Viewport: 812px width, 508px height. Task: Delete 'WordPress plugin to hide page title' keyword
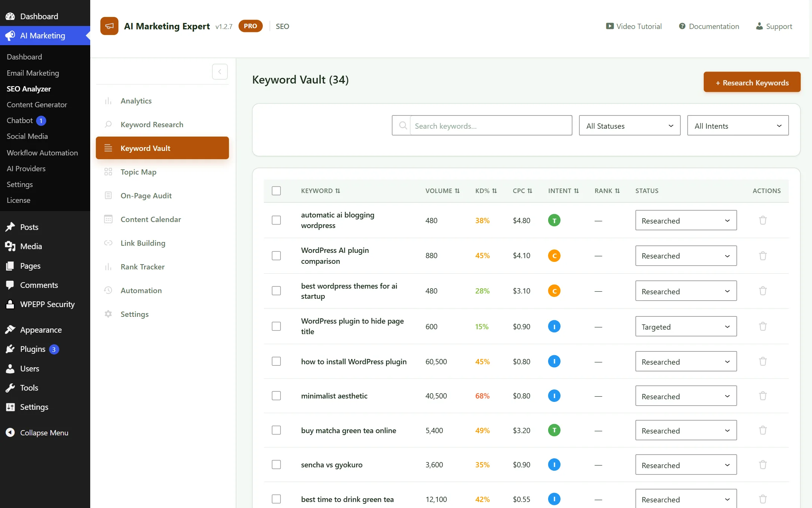click(763, 326)
